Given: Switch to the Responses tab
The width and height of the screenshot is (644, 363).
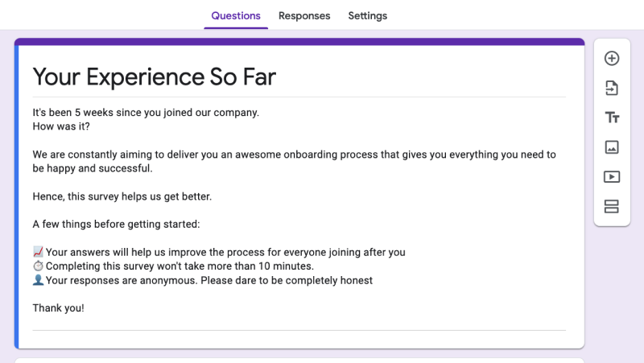Looking at the screenshot, I should pos(304,16).
